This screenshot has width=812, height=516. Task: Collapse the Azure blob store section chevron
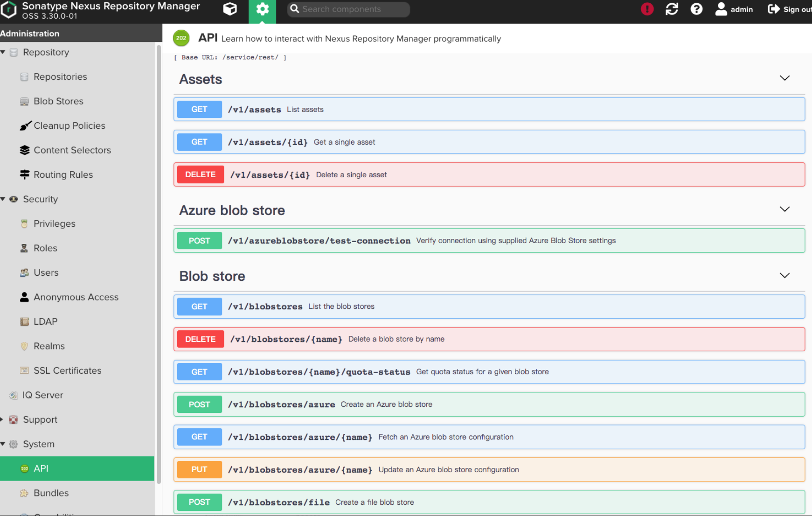click(x=784, y=209)
